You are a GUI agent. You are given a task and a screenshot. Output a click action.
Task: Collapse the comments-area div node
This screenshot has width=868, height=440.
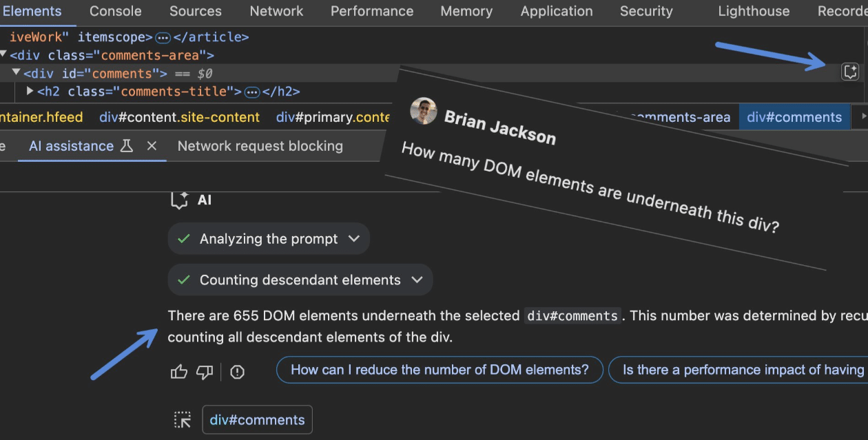pyautogui.click(x=3, y=54)
